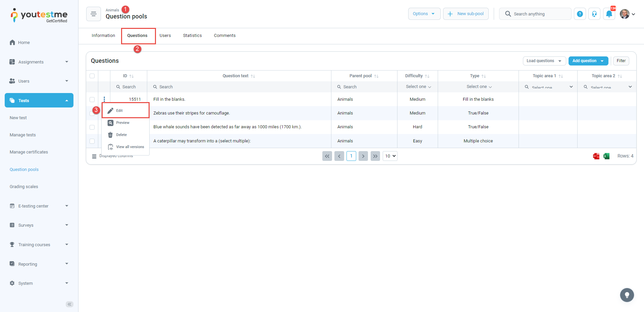Go to next page of questions
This screenshot has width=644, height=312.
363,156
